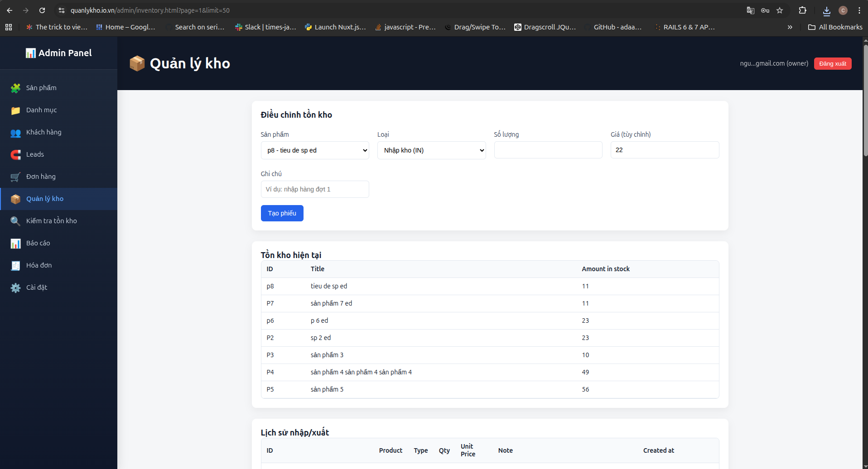Click the puzzle icon next to Sản phẩm
868x469 pixels.
15,88
